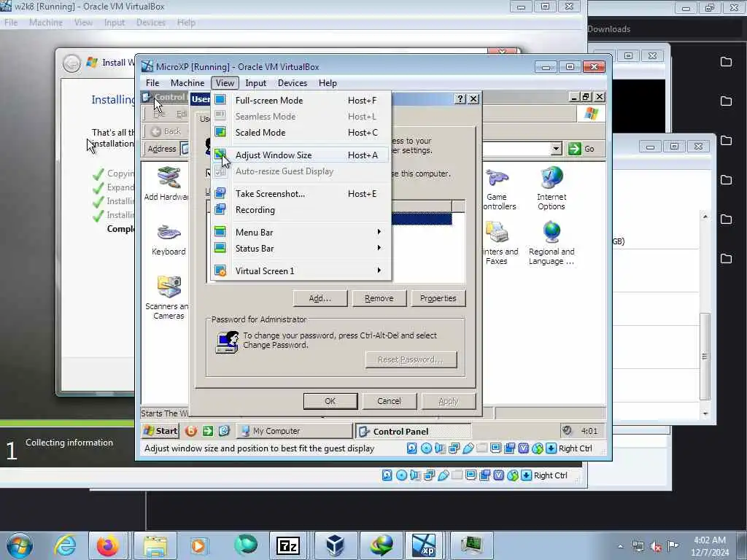Expand the Virtual Screen 1 submenu
Viewport: 747px width, 560px height.
[301, 271]
